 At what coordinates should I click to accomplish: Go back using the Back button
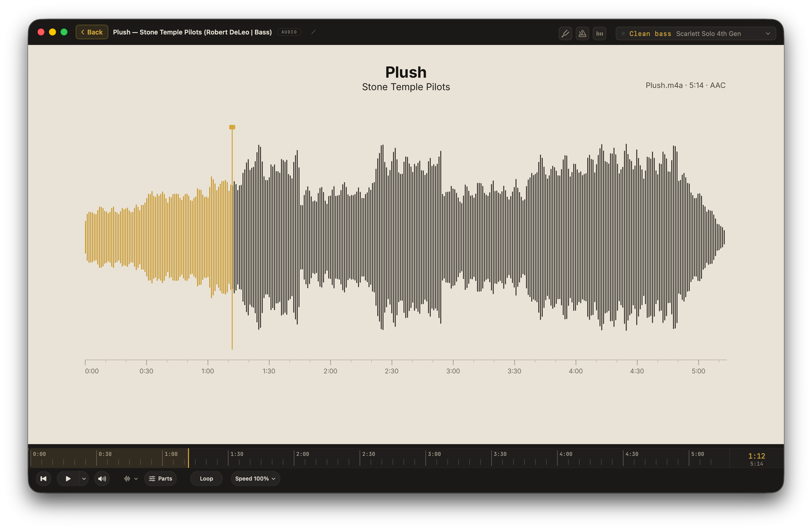[92, 32]
